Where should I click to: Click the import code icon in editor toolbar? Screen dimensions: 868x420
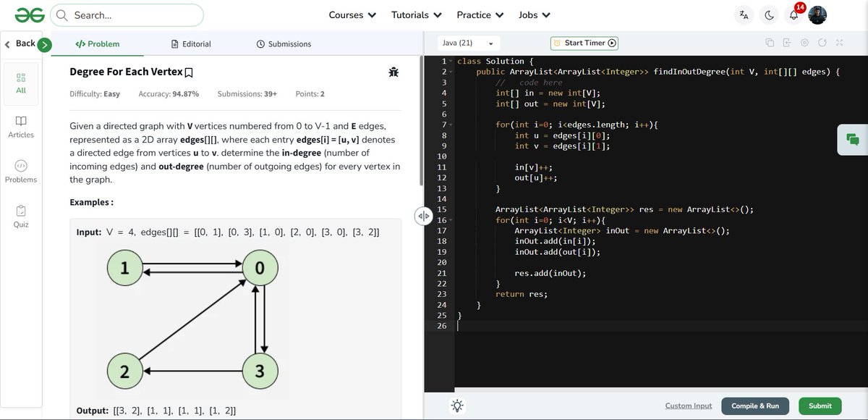pos(787,43)
